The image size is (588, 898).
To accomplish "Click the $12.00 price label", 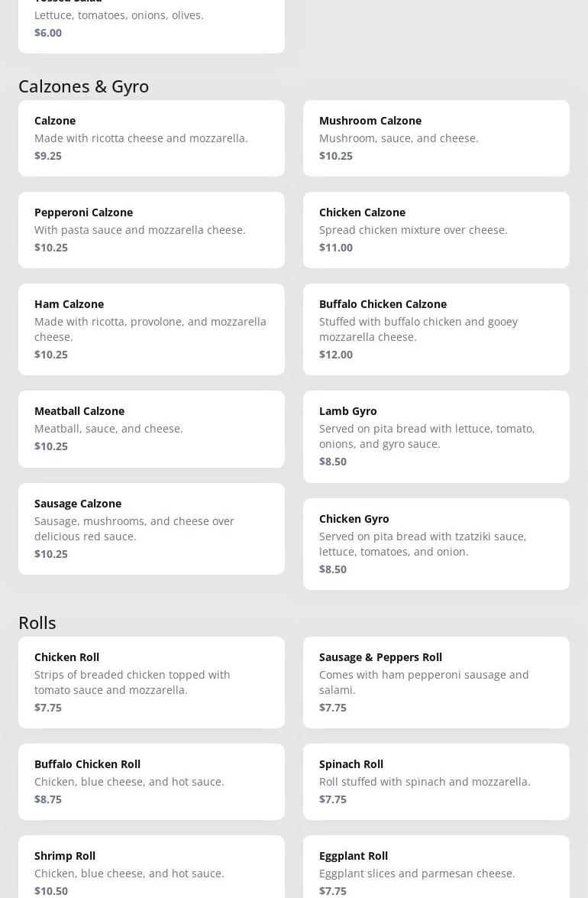I will (336, 355).
